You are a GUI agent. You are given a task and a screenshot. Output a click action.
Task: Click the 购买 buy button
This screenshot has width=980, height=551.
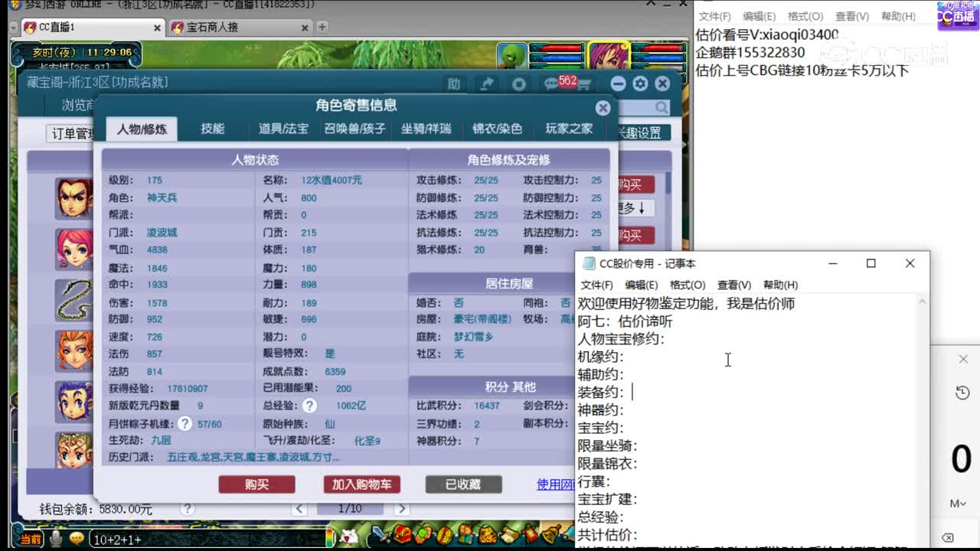[256, 484]
